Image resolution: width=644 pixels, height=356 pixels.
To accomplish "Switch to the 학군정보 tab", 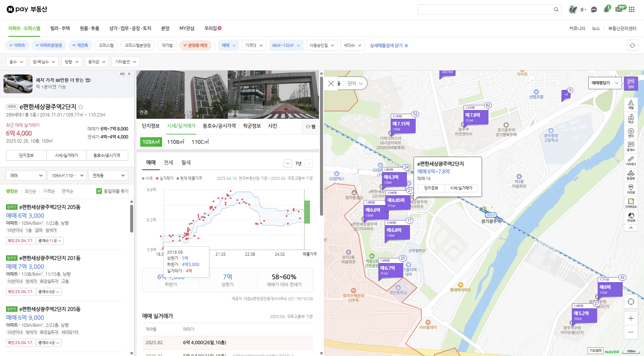I will click(252, 126).
